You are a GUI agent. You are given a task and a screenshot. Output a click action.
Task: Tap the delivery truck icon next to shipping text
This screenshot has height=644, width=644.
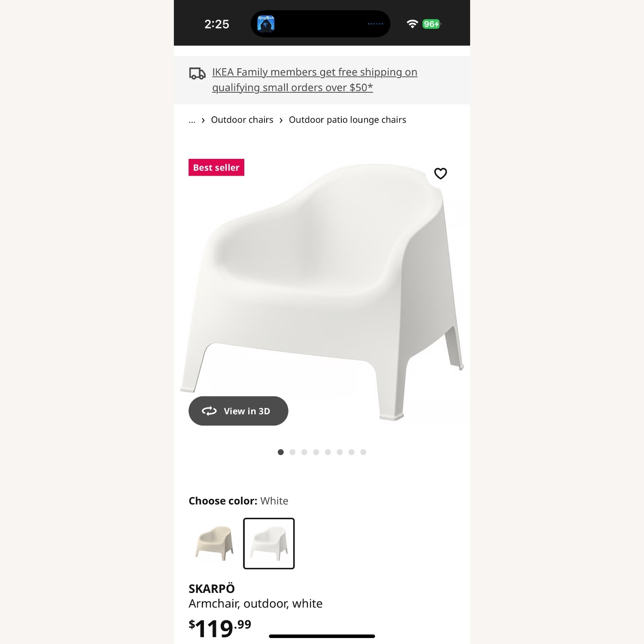197,73
